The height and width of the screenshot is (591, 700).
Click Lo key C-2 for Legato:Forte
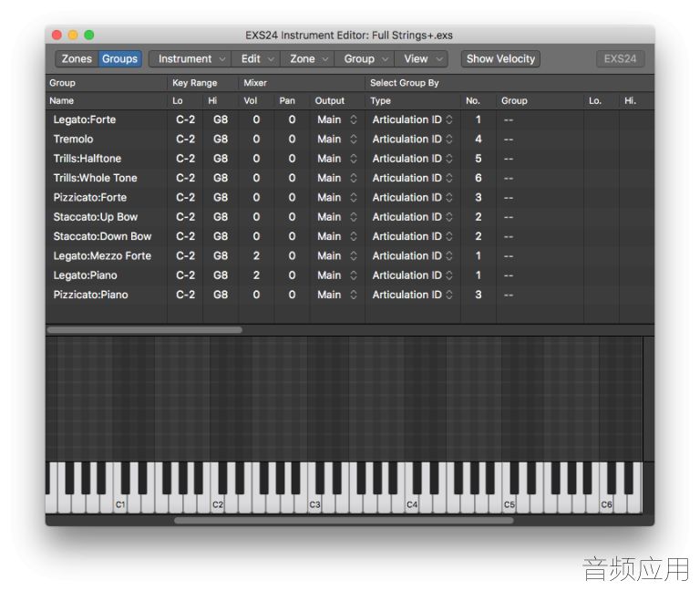pos(185,119)
